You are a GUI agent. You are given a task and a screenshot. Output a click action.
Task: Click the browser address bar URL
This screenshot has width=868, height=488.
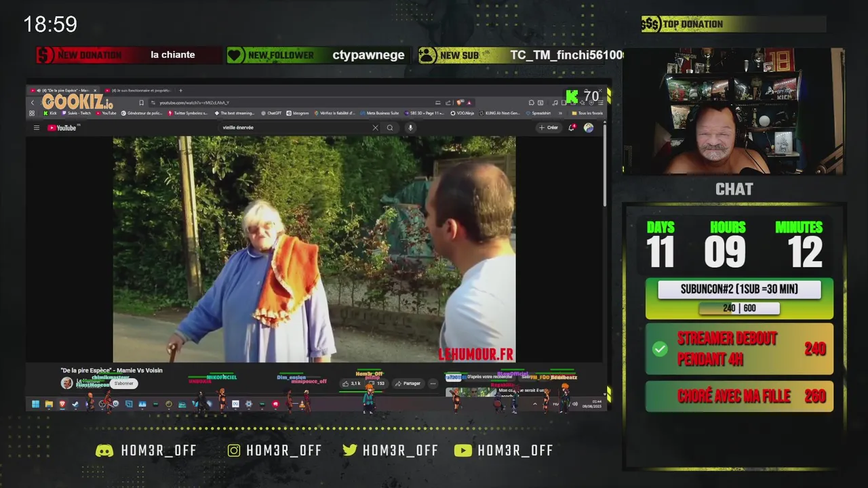(x=195, y=103)
